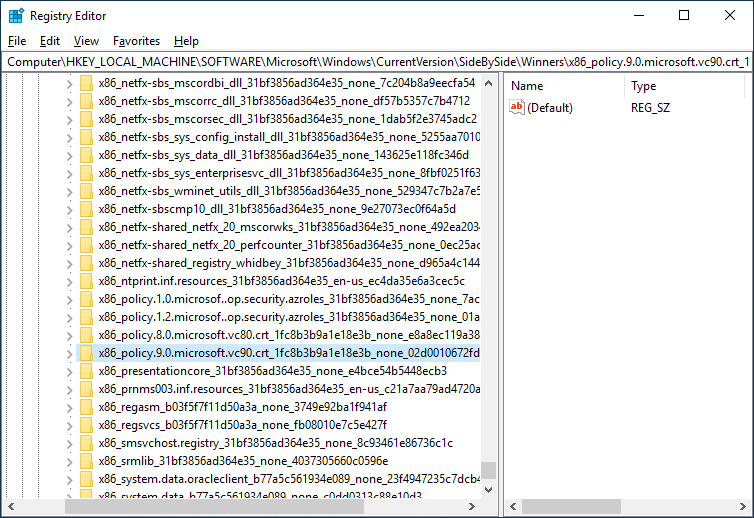Open the Favorites menu

[x=136, y=41]
